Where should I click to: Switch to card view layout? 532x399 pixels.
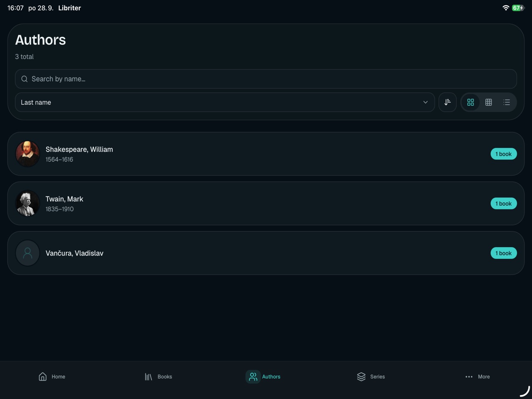[x=471, y=102]
